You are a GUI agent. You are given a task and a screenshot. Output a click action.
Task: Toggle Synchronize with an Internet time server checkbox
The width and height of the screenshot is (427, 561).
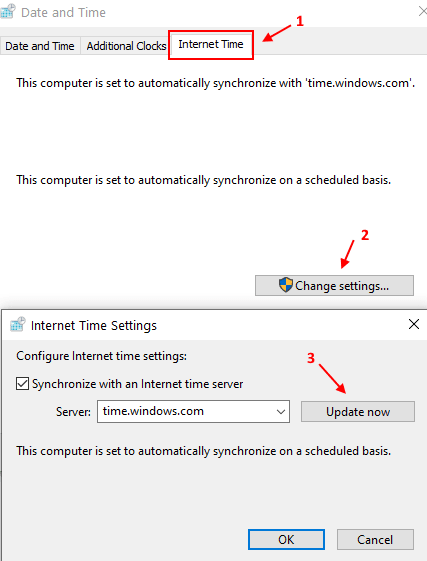pyautogui.click(x=22, y=384)
